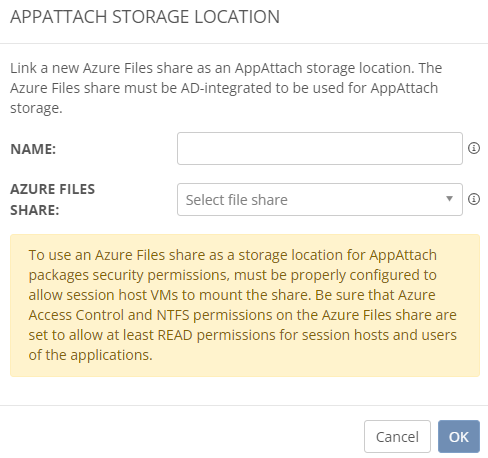
Task: Click the info icon beside Azure Files share
Action: click(x=474, y=199)
